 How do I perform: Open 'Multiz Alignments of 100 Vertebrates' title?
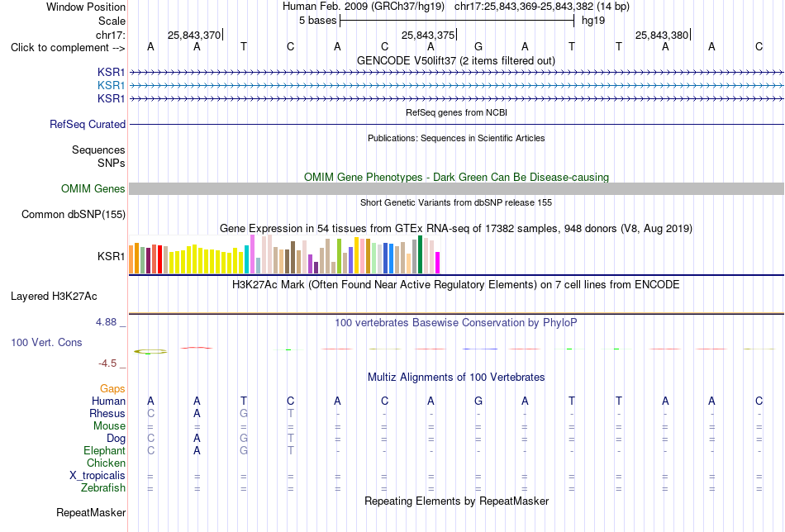[455, 378]
